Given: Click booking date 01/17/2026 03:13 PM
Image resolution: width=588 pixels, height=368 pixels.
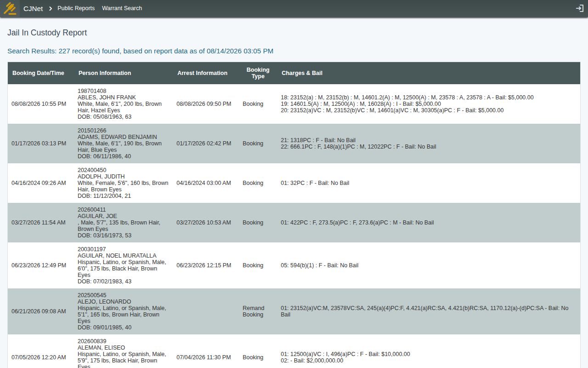Looking at the screenshot, I should pyautogui.click(x=39, y=144).
